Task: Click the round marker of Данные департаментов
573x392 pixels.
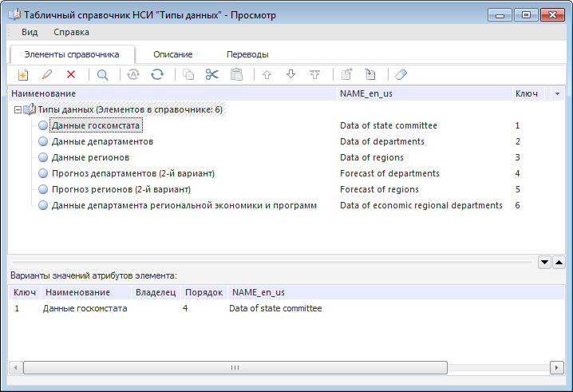Action: pyautogui.click(x=43, y=141)
